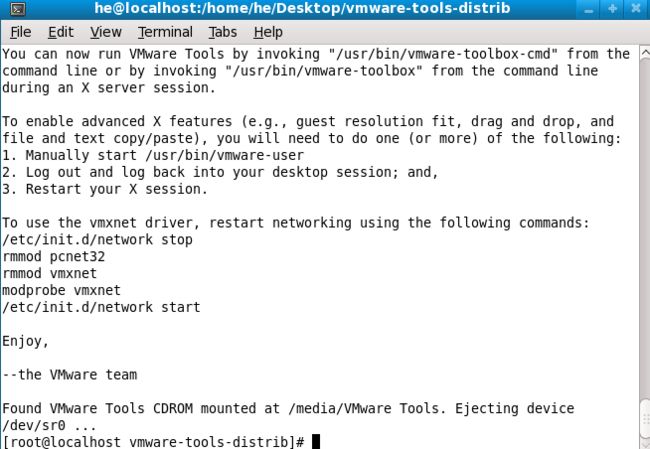Click the scrollbar thumb at the bottom

click(x=645, y=417)
